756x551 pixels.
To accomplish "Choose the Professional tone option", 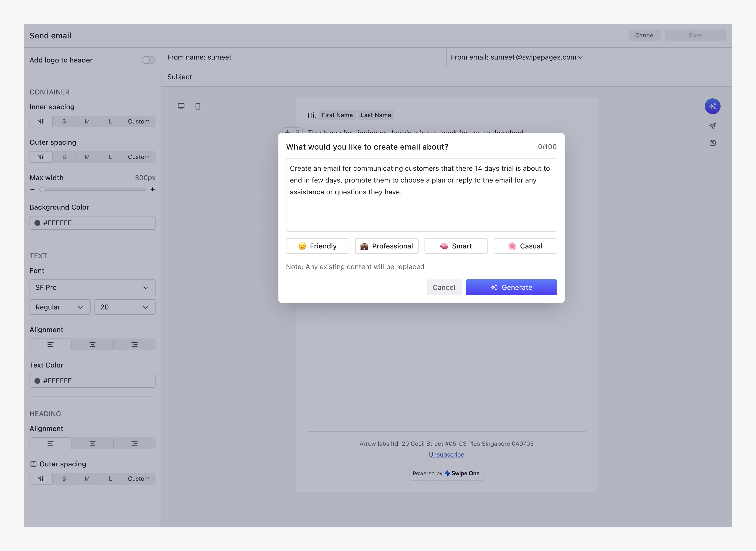I will tap(387, 246).
